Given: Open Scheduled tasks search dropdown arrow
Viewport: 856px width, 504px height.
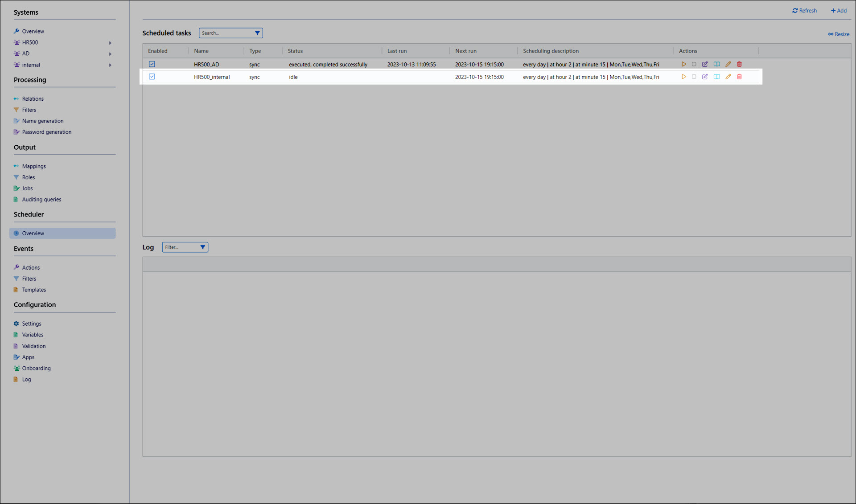Looking at the screenshot, I should click(257, 33).
